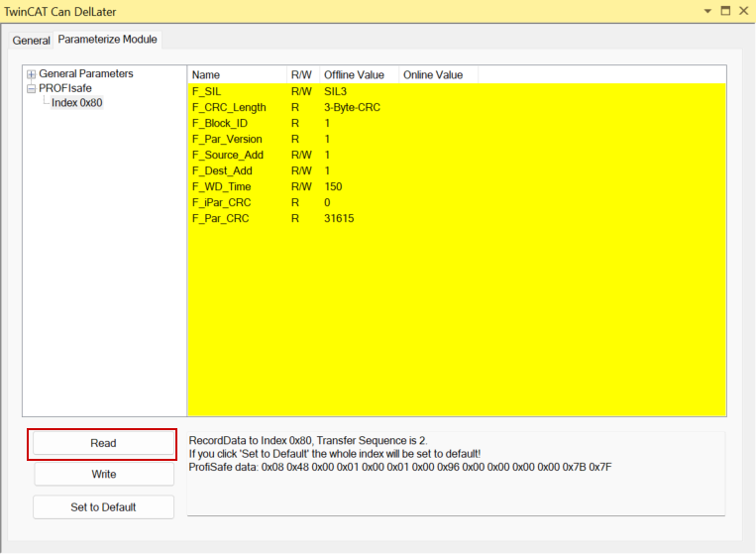
Task: Select the F_Source_Add parameter row
Action: (x=457, y=156)
